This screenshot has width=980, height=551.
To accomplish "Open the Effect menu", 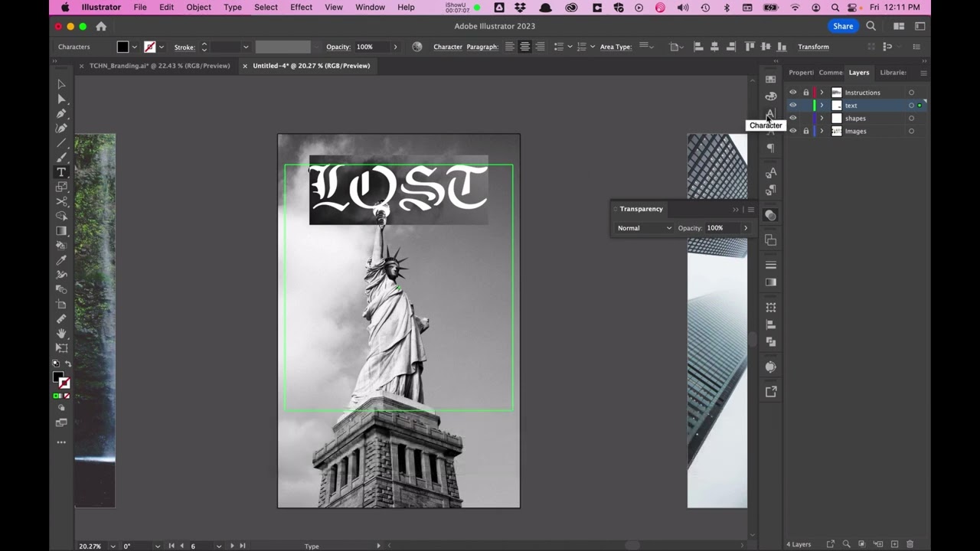I will 301,7.
